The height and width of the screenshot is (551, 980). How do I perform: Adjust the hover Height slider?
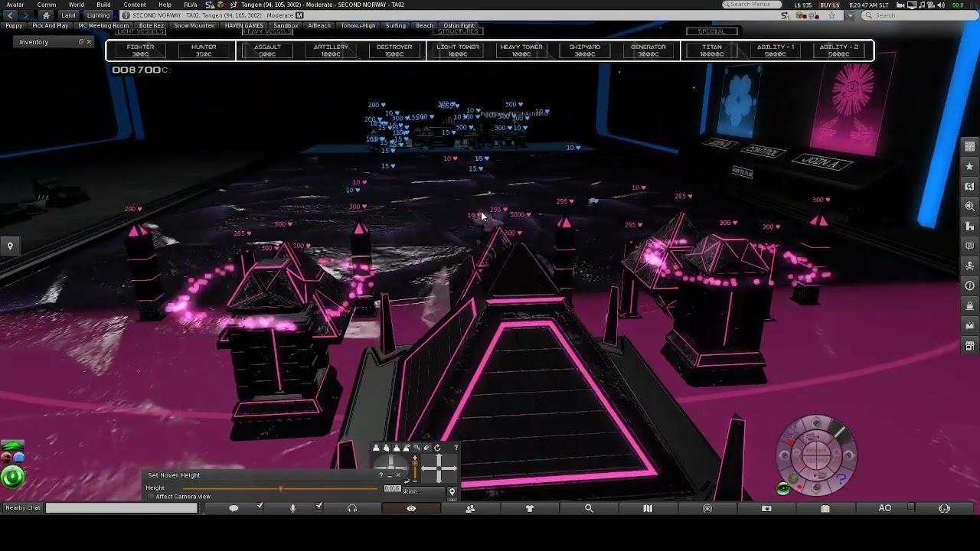click(x=279, y=488)
